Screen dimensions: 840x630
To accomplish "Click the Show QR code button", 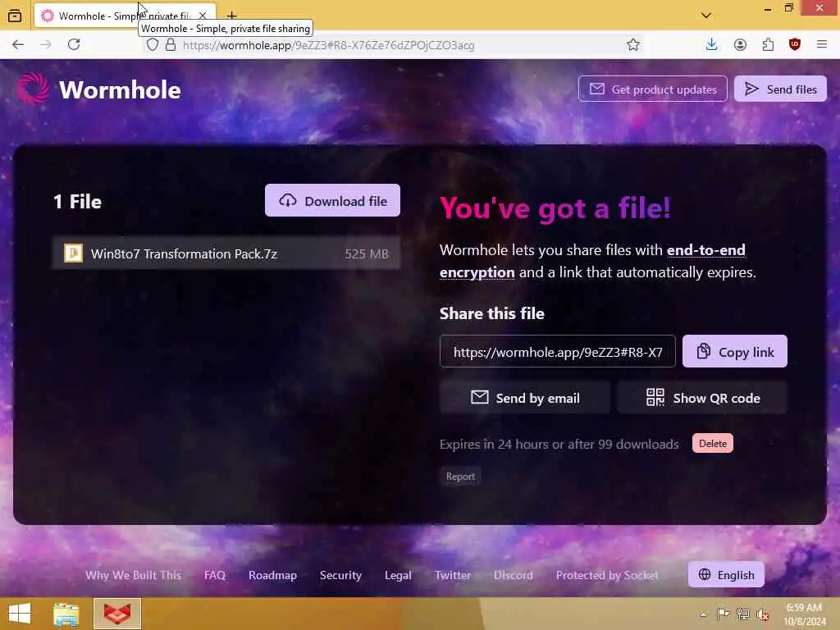I will click(702, 398).
